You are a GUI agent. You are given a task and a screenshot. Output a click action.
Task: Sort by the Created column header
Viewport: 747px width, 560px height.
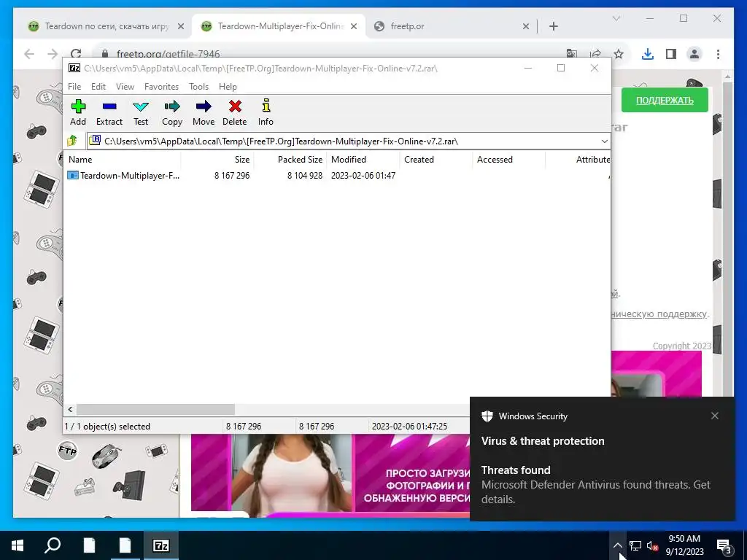(436, 160)
